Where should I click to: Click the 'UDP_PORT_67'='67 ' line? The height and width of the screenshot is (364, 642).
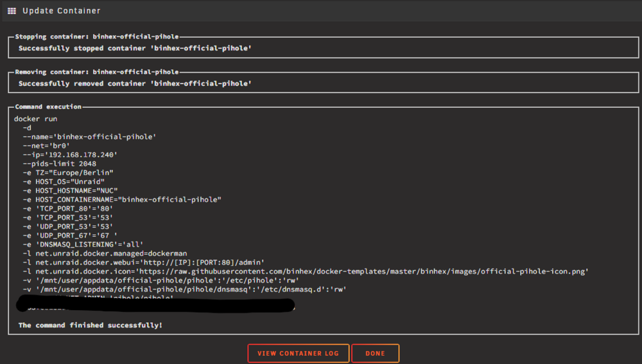[x=70, y=236]
